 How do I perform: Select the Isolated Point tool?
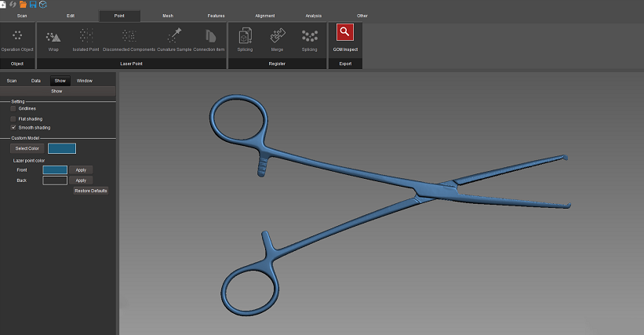[x=86, y=37]
